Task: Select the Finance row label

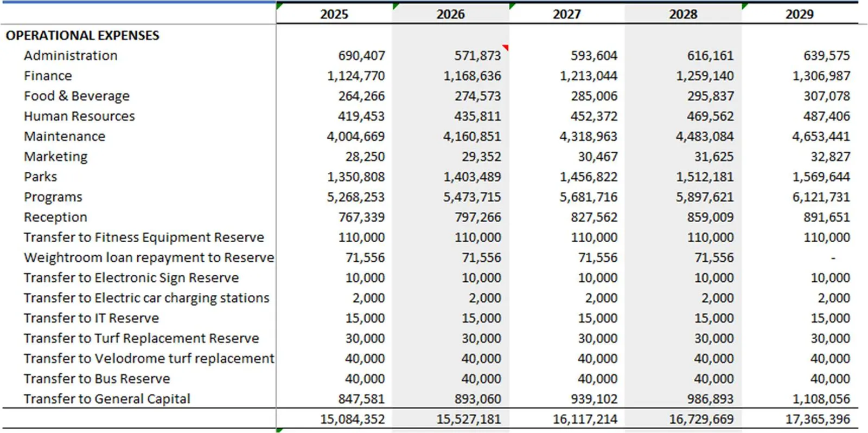Action: click(x=48, y=76)
